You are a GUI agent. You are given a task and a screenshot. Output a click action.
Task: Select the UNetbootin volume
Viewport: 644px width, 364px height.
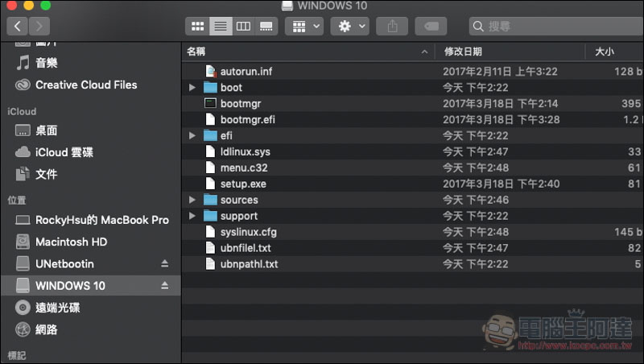(x=90, y=264)
